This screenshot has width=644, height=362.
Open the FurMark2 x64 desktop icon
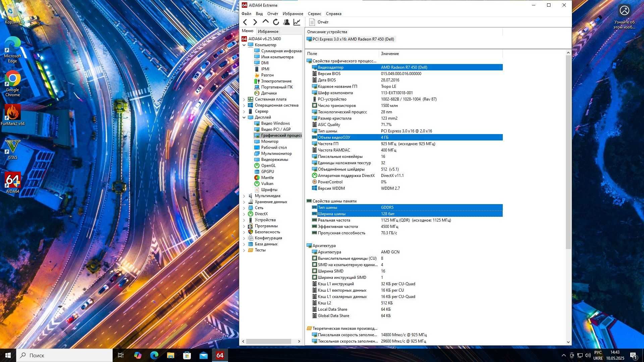point(12,115)
